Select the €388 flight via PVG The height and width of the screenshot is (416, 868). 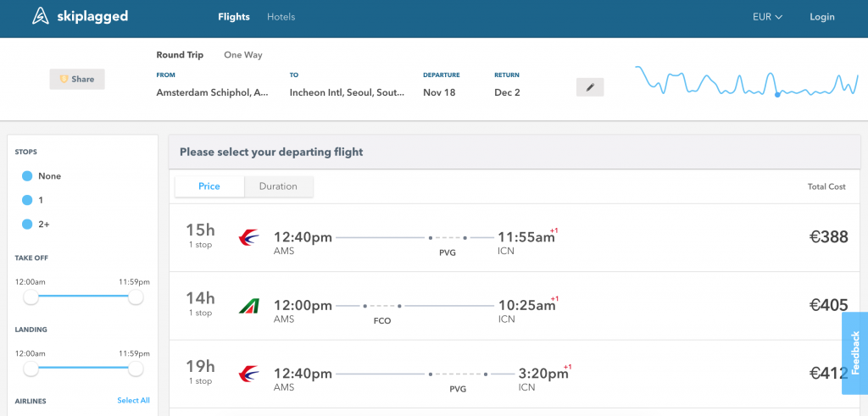click(x=515, y=238)
